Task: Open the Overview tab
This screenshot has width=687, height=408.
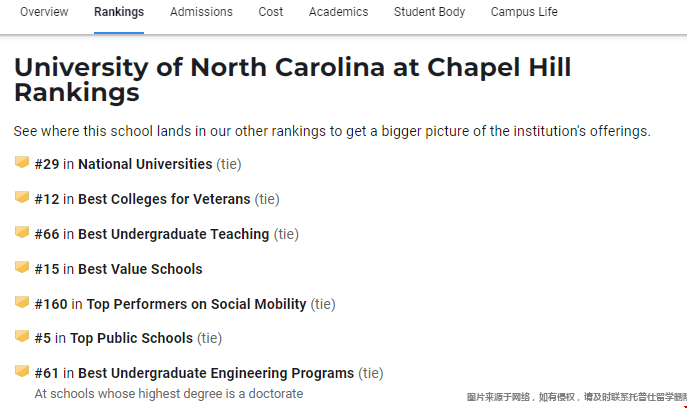Action: (x=44, y=12)
